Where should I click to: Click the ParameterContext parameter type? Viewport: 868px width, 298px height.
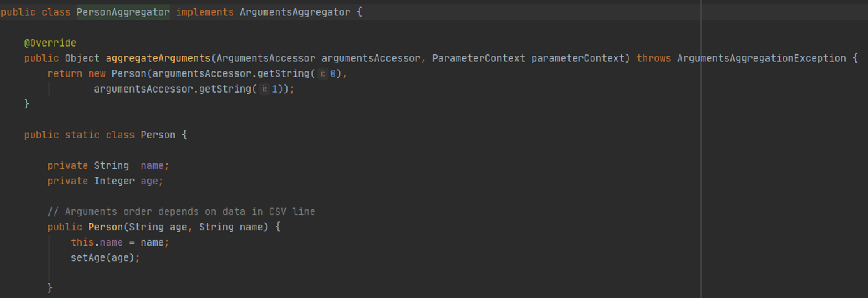point(478,58)
